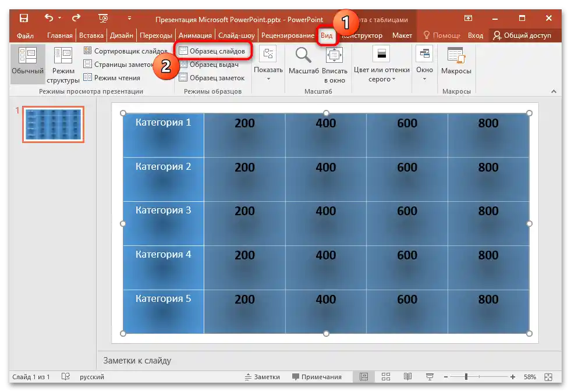
Task: Open Образец выдач view
Action: pos(210,65)
